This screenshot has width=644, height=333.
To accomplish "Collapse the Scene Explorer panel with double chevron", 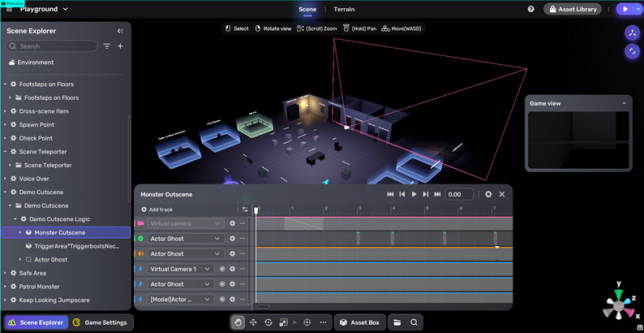I will tap(120, 31).
